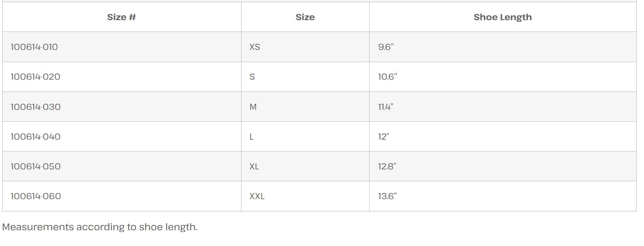Select size number 100614-030 cell
Viewport: 644px width, 246px height.
[35, 107]
